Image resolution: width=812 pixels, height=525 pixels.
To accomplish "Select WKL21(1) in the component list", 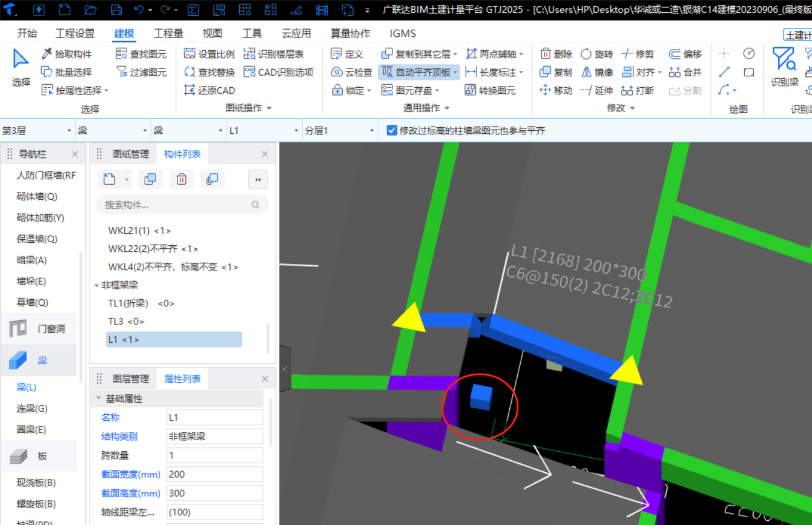I will coord(140,231).
